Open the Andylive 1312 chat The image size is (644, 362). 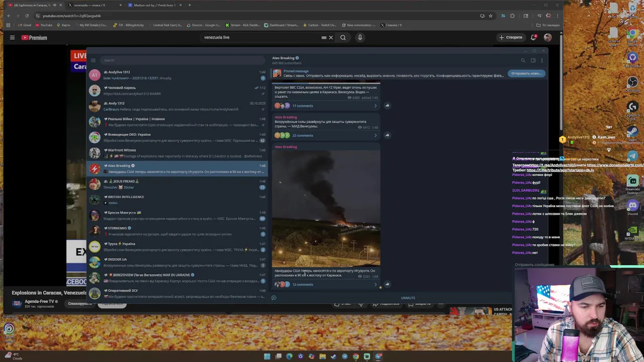pos(177,75)
